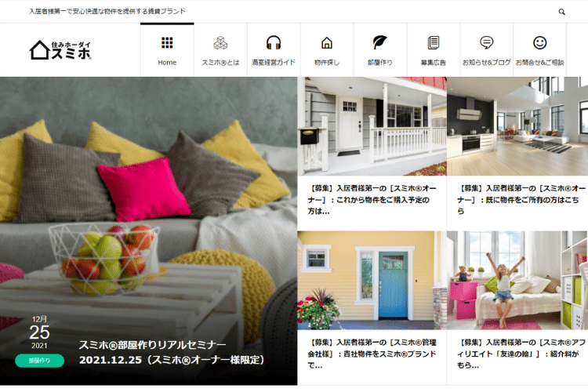The height and width of the screenshot is (392, 588).
Task: Click the girl on bed thumbnail
Action: tap(517, 280)
